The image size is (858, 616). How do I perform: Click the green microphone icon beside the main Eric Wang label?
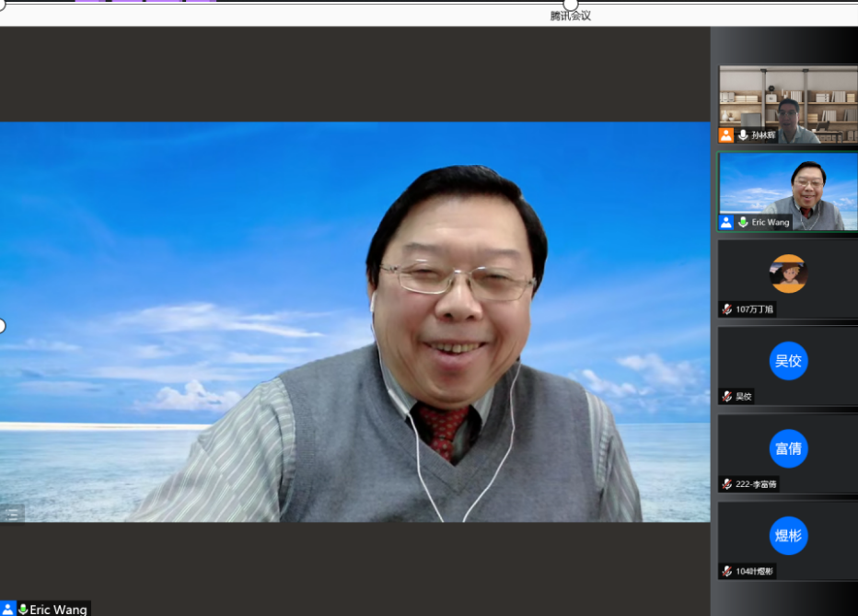tap(23, 610)
